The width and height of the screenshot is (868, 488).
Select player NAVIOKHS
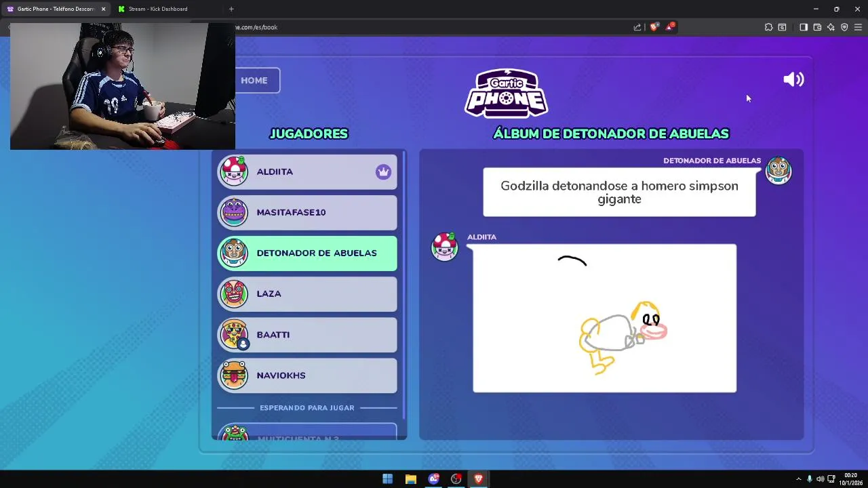click(307, 375)
